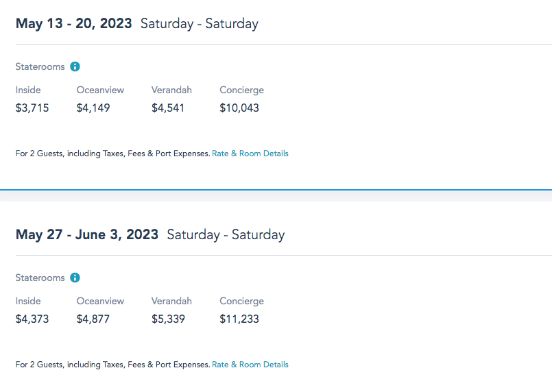Image resolution: width=552 pixels, height=392 pixels.
Task: Click the For 2 Guests note below $4,373
Action: point(112,365)
